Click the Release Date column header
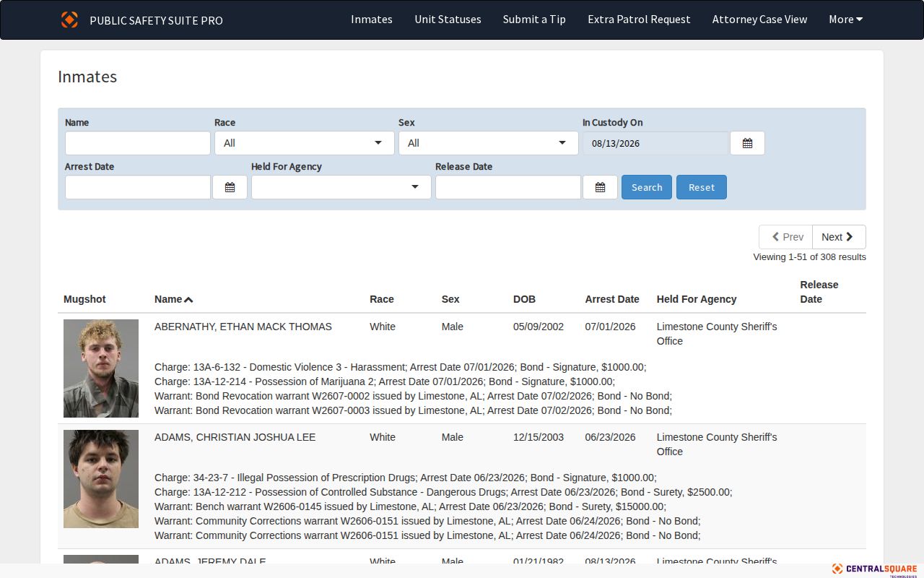924x578 pixels. pyautogui.click(x=819, y=292)
